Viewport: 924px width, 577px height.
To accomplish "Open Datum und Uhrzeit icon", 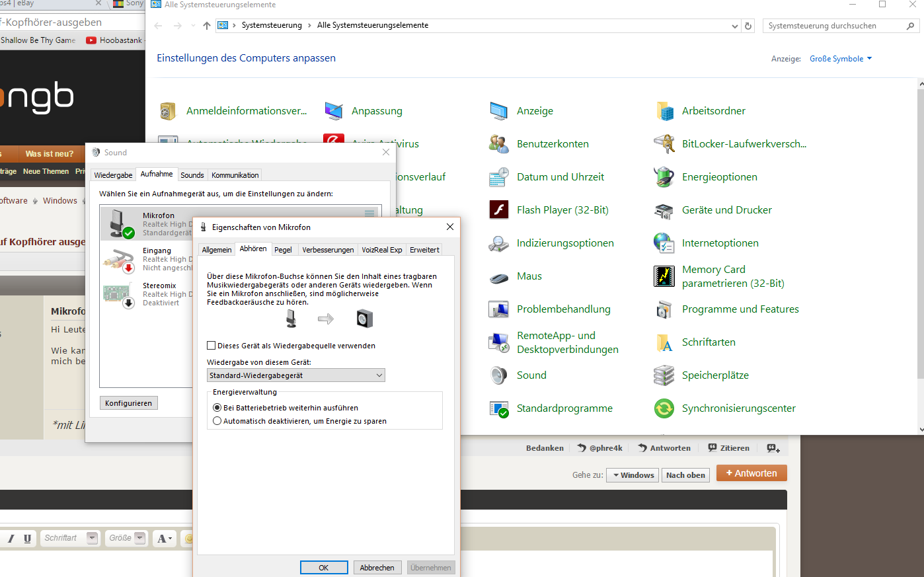I will tap(498, 177).
